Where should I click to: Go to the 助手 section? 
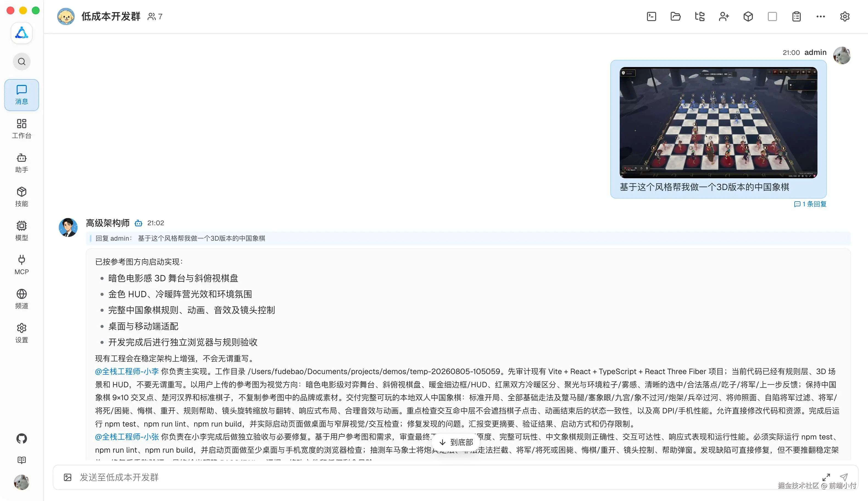click(22, 163)
